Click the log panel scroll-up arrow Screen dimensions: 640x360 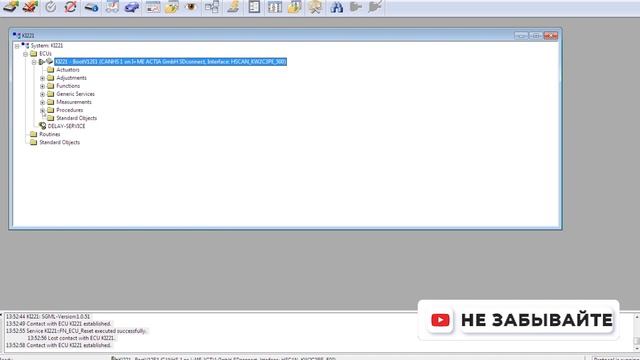point(637,317)
